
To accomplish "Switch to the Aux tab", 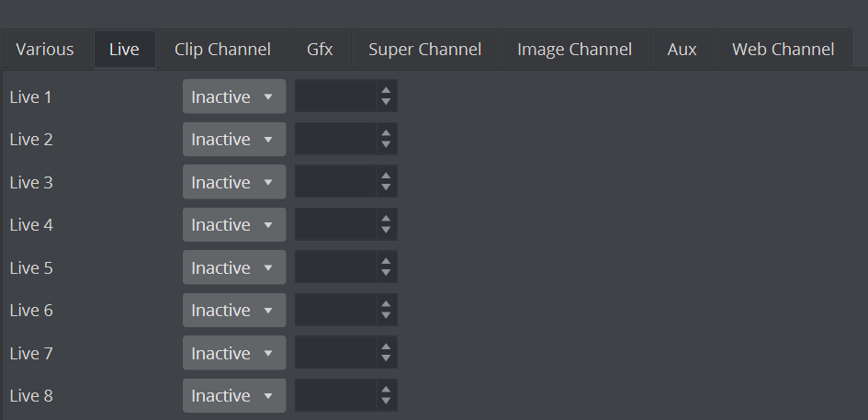I will (x=682, y=50).
